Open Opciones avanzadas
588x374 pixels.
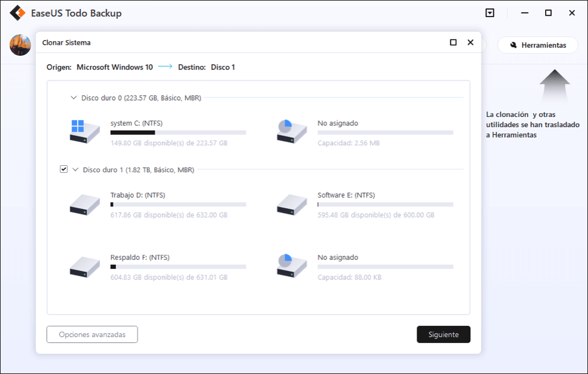click(x=92, y=334)
